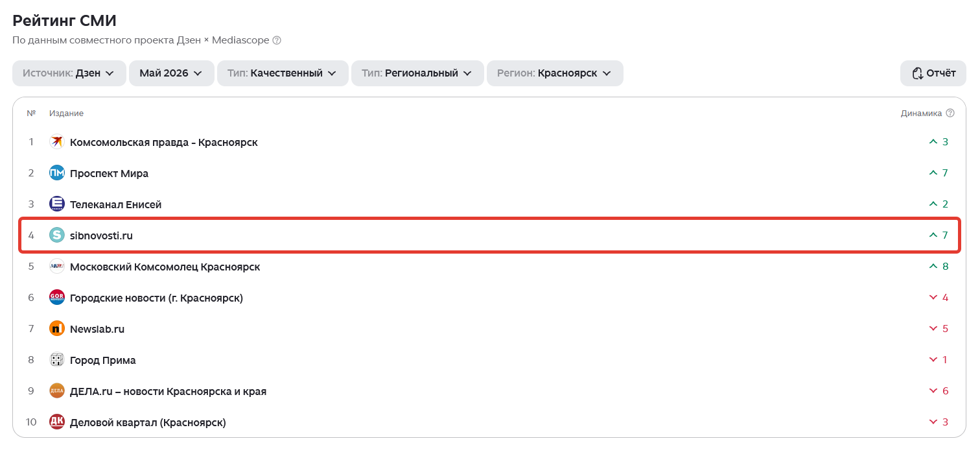Open Комсомольская правда - Красноярск entry
The image size is (980, 456).
coord(164,142)
